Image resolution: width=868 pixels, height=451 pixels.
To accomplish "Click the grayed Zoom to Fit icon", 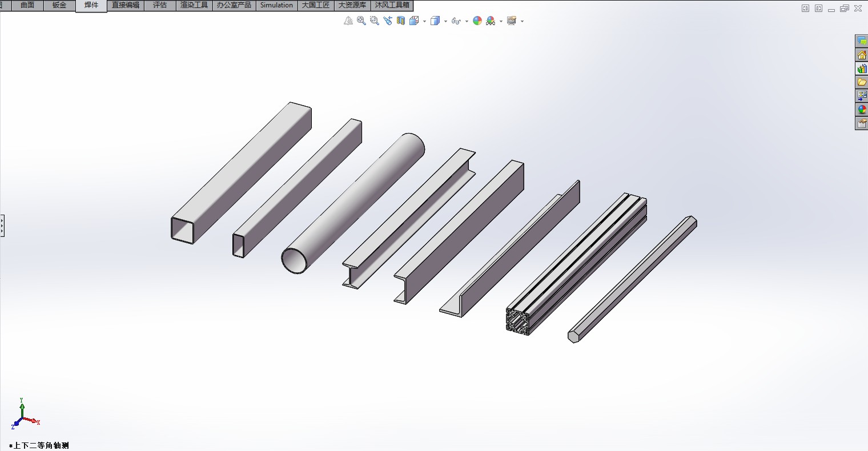I will click(x=348, y=21).
